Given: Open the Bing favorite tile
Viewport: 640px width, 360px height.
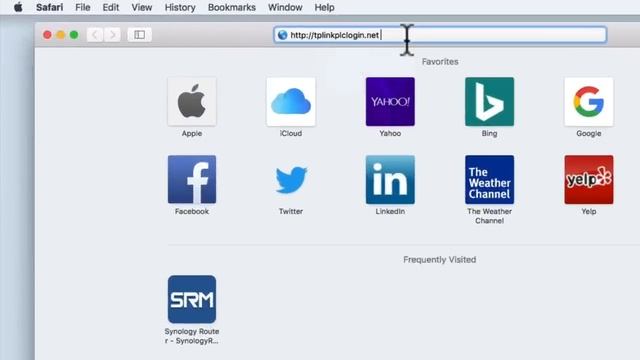Looking at the screenshot, I should click(x=489, y=102).
